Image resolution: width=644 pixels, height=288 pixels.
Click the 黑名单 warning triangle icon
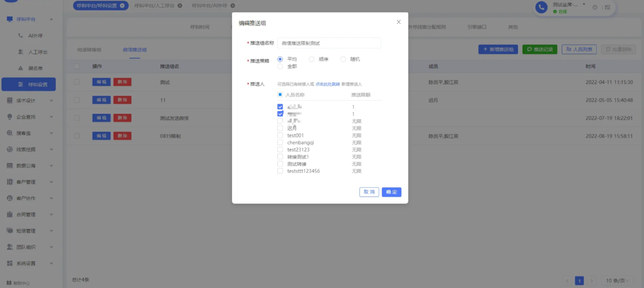[x=20, y=68]
